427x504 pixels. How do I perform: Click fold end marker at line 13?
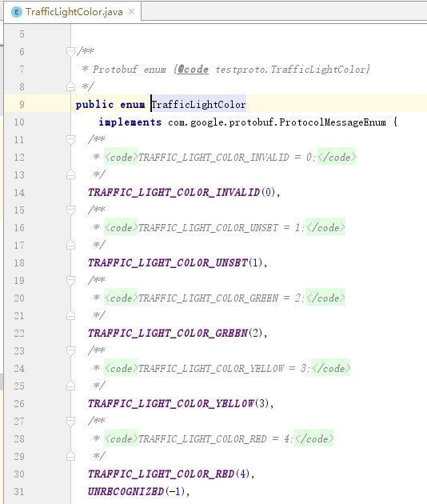click(x=70, y=174)
